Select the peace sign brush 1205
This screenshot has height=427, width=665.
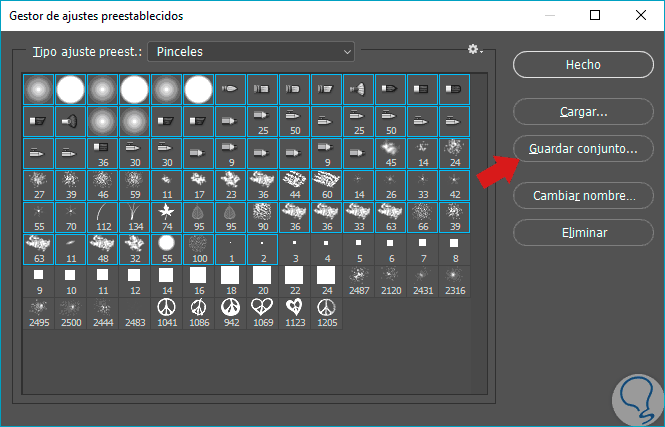(x=326, y=310)
